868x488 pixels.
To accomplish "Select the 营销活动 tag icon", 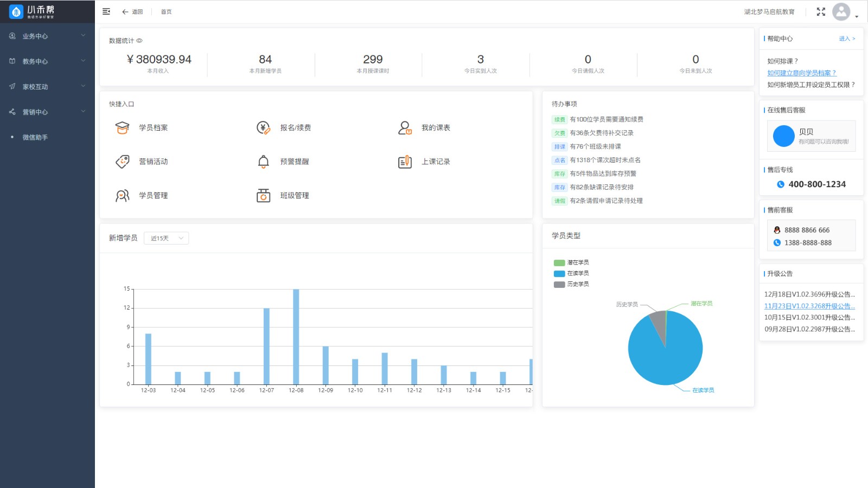I will click(123, 161).
